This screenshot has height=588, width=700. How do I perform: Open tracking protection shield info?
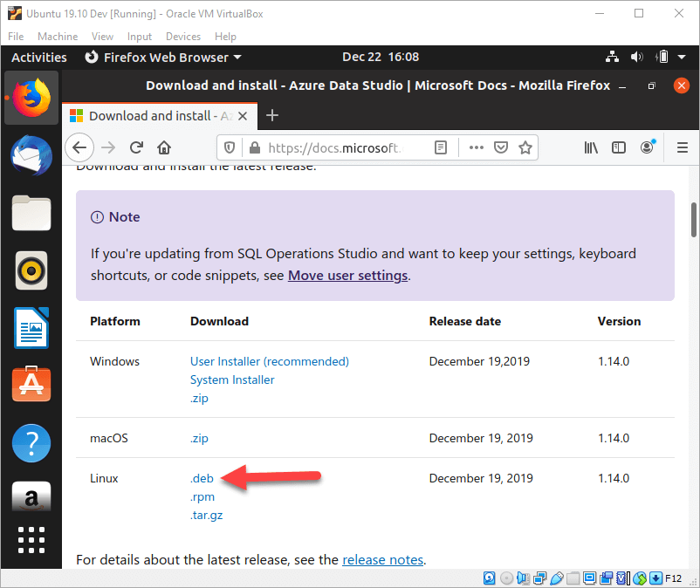pos(230,147)
